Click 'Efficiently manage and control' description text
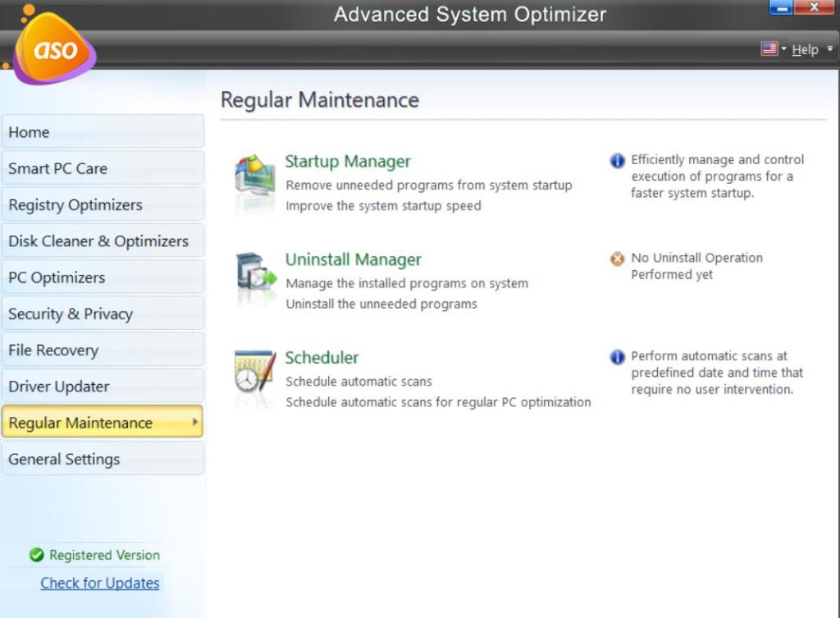Image resolution: width=840 pixels, height=618 pixels. (717, 176)
